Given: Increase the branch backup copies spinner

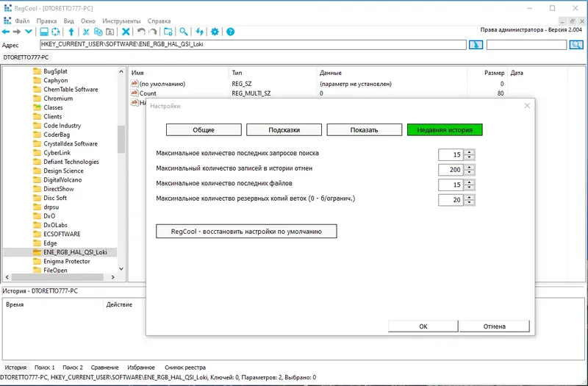Looking at the screenshot, I should tap(470, 197).
